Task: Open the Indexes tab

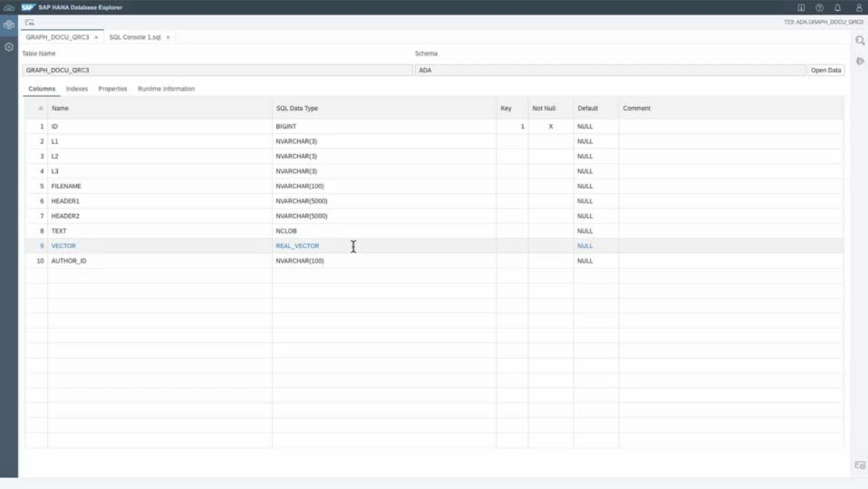Action: 76,88
